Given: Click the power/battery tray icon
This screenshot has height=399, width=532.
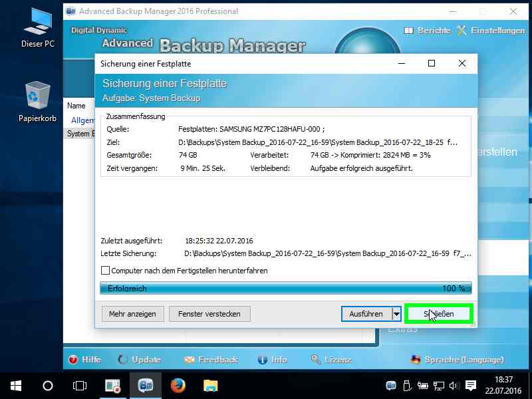Looking at the screenshot, I should 422,386.
